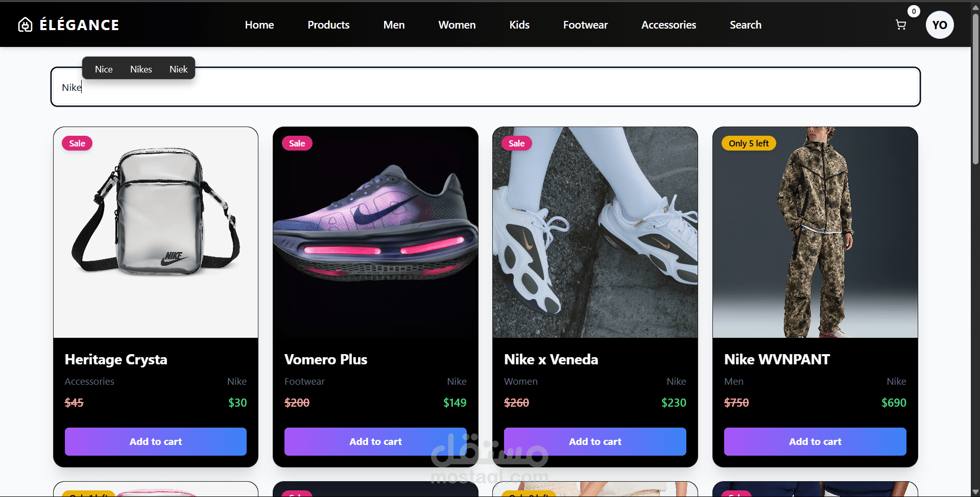Click the Men category label on Nike WVNPANT
Viewport: 980px width, 497px height.
click(734, 382)
